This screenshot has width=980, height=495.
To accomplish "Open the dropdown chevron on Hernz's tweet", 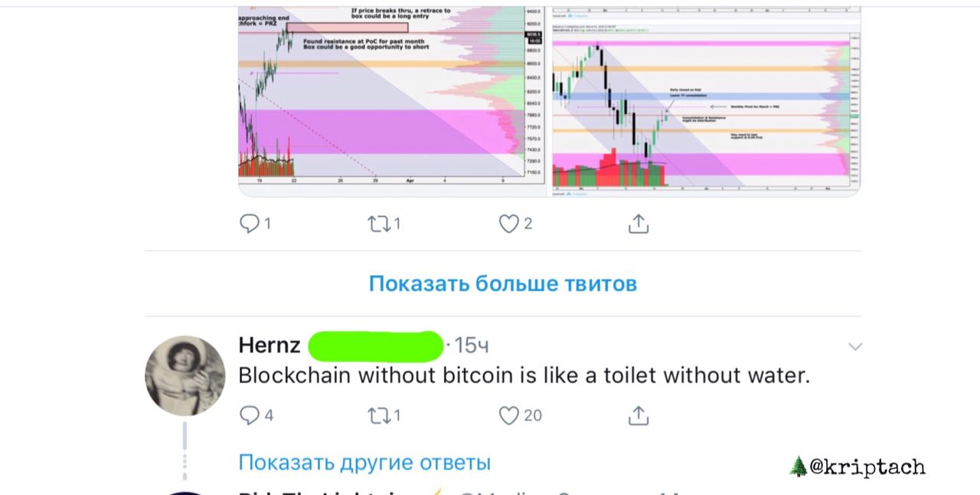I will coord(855,346).
